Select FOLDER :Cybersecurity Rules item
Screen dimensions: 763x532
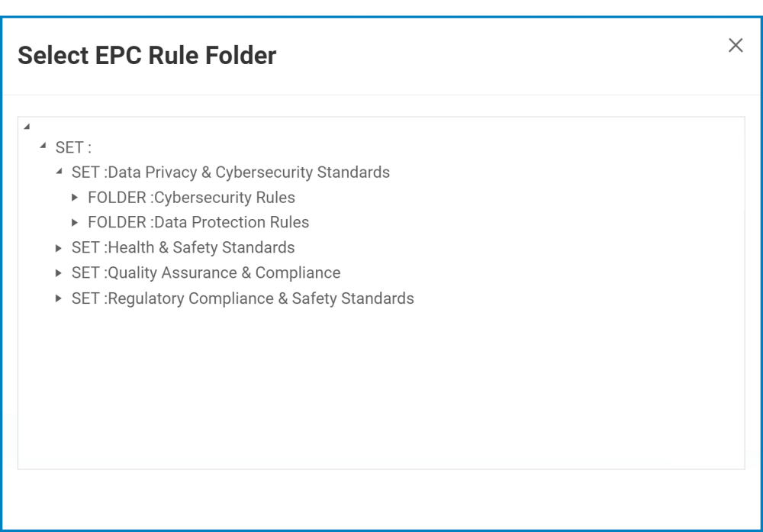pyautogui.click(x=192, y=198)
